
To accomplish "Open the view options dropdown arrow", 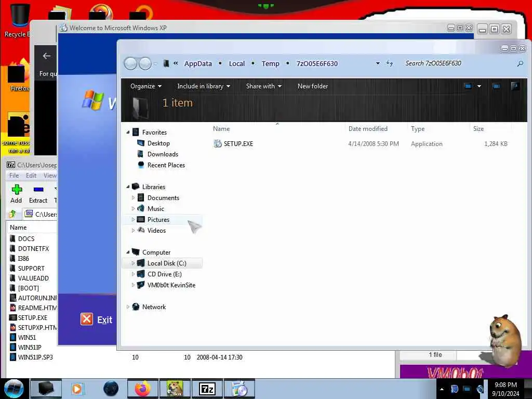I will click(479, 86).
